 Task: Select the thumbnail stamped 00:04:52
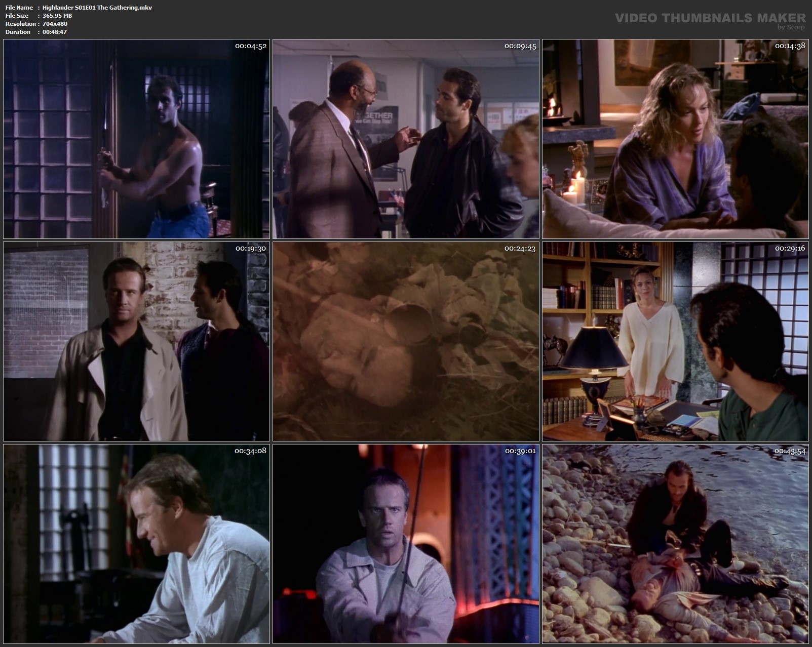pos(136,139)
